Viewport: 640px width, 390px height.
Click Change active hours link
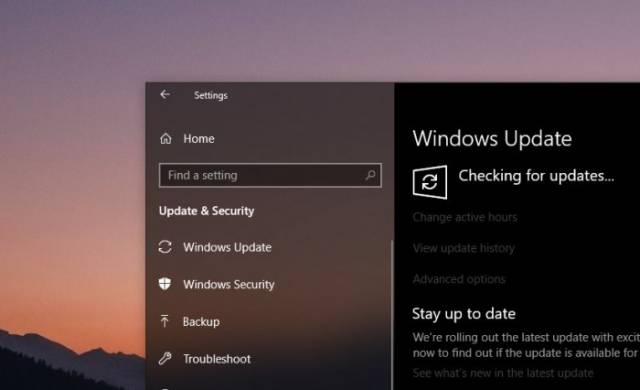point(465,217)
